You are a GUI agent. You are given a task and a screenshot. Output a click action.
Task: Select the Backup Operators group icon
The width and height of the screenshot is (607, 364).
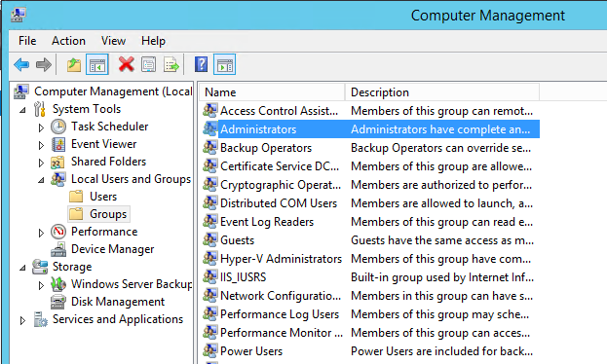coord(210,147)
